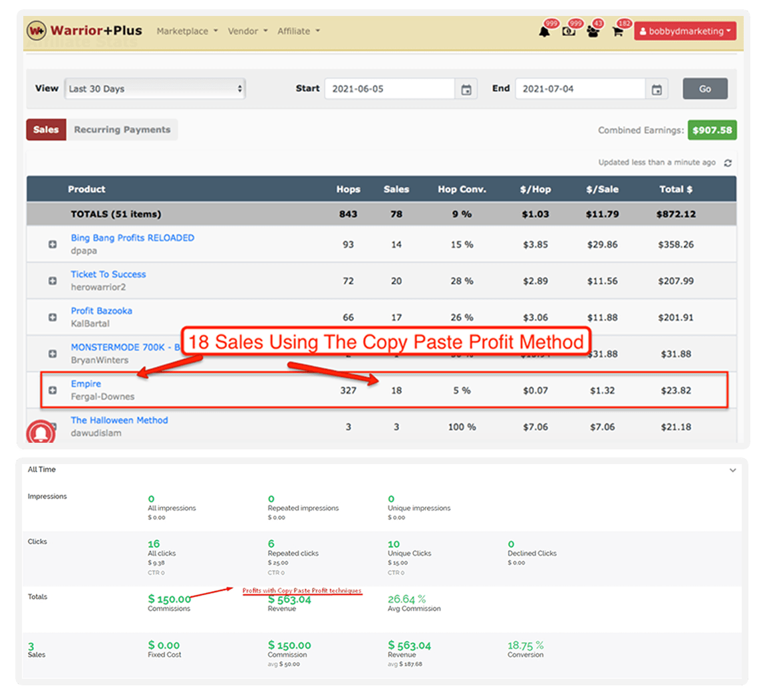The height and width of the screenshot is (700, 765).
Task: Click the Start date field 2021-06-05
Action: point(390,88)
